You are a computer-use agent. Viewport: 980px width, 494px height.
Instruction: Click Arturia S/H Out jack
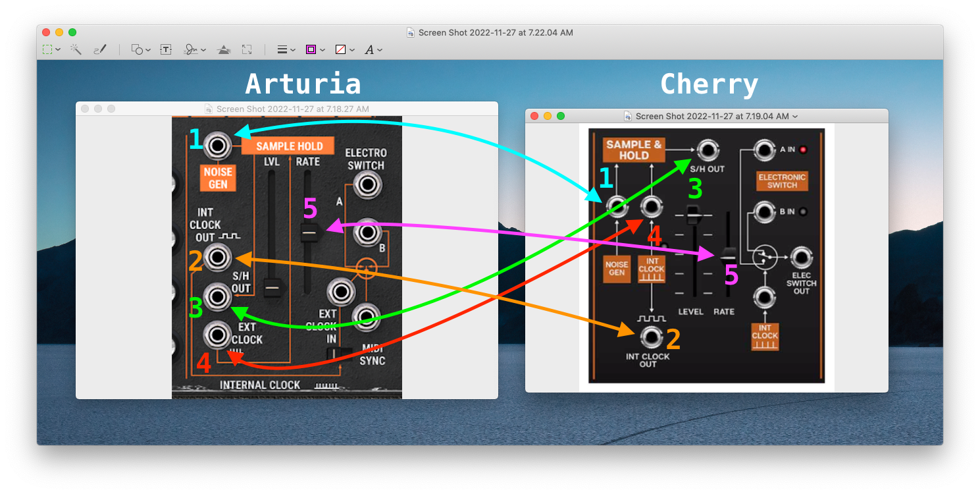[x=218, y=297]
